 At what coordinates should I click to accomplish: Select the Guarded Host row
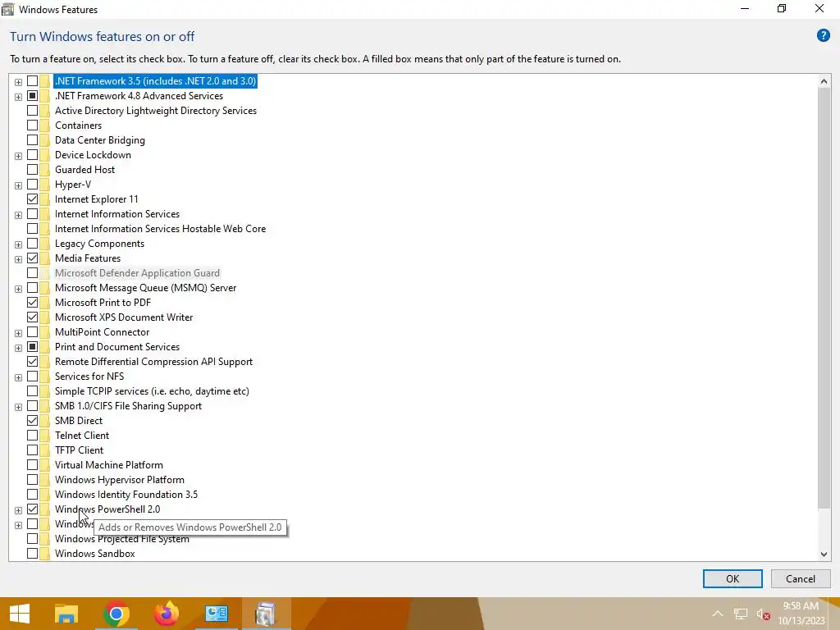84,170
